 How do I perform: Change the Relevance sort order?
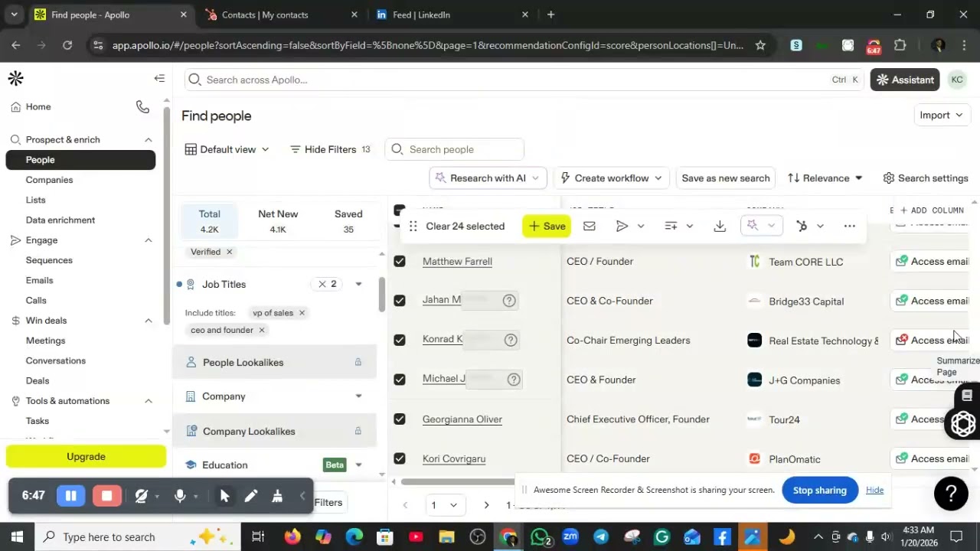pyautogui.click(x=825, y=178)
